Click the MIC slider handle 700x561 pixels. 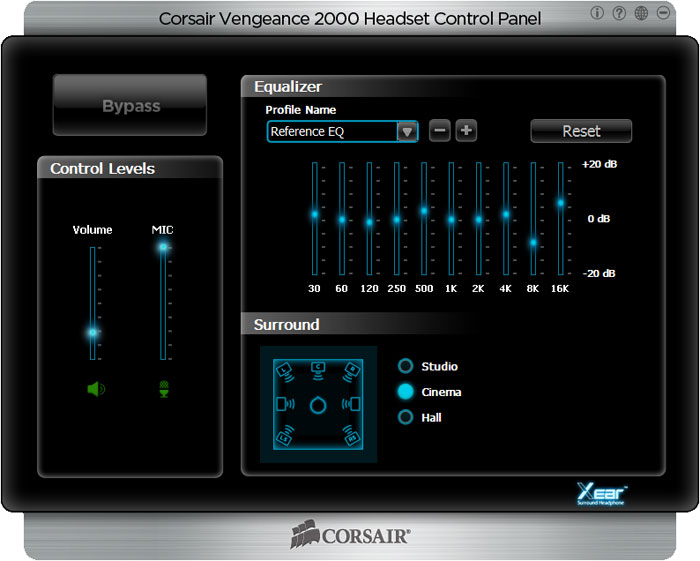point(163,247)
